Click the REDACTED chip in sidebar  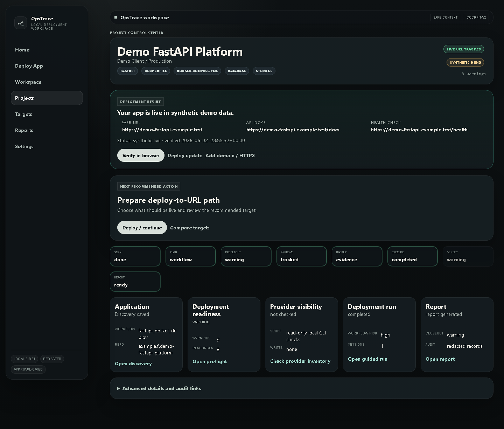point(52,359)
